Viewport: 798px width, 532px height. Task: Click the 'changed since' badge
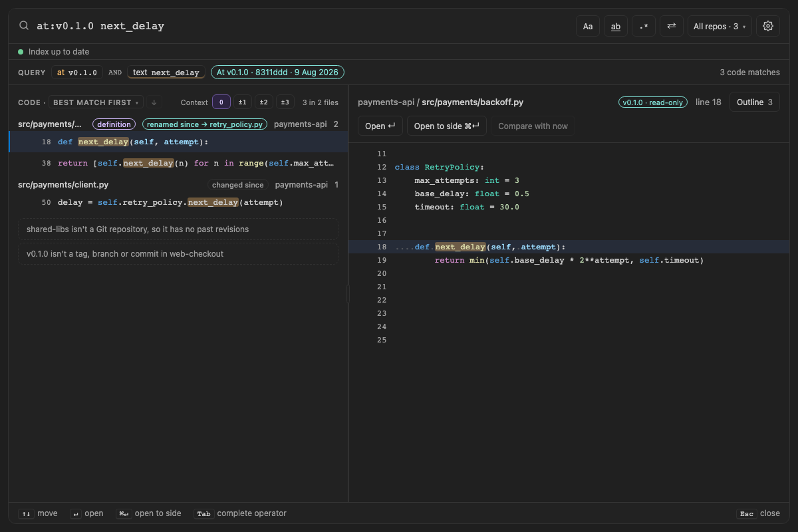pyautogui.click(x=238, y=185)
